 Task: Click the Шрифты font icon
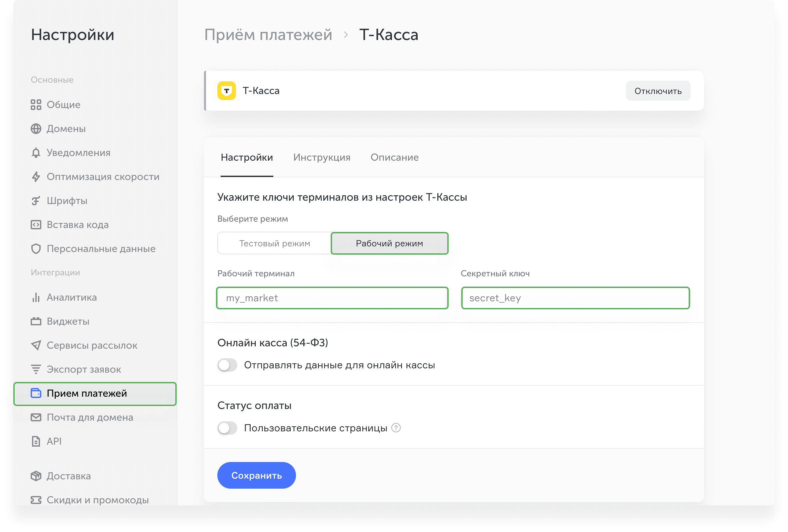point(36,201)
